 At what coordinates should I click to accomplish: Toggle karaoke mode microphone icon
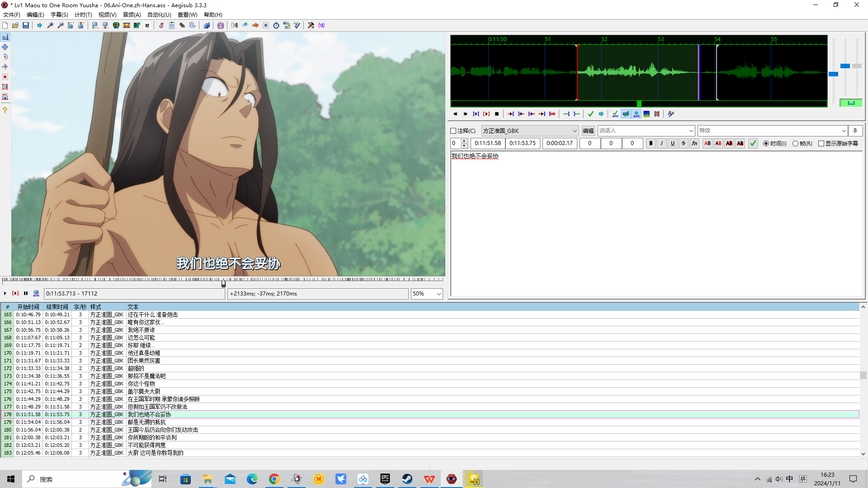point(671,114)
